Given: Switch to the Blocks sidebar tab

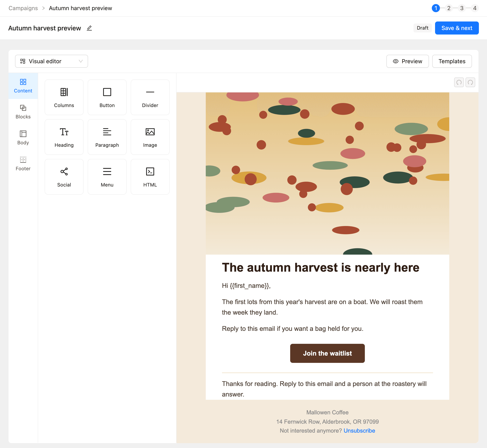Looking at the screenshot, I should 23,112.
